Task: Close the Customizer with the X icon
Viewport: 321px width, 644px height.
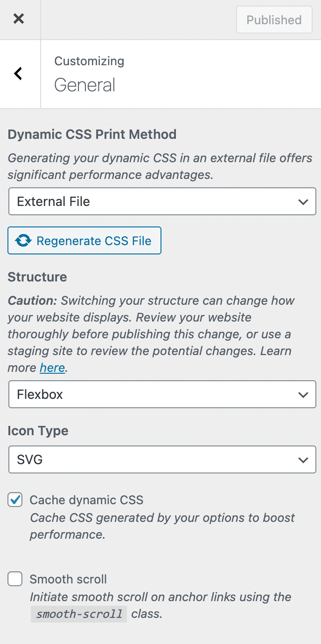Action: tap(19, 19)
